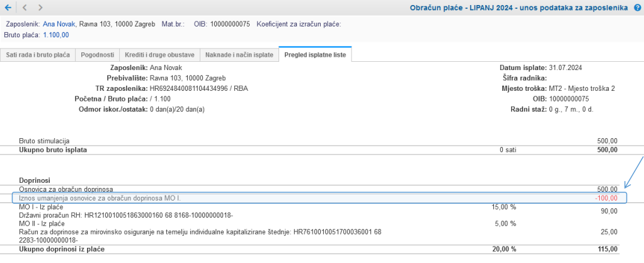Click the Bruto plaća 1.100,00 value
This screenshot has width=644, height=263.
click(56, 35)
